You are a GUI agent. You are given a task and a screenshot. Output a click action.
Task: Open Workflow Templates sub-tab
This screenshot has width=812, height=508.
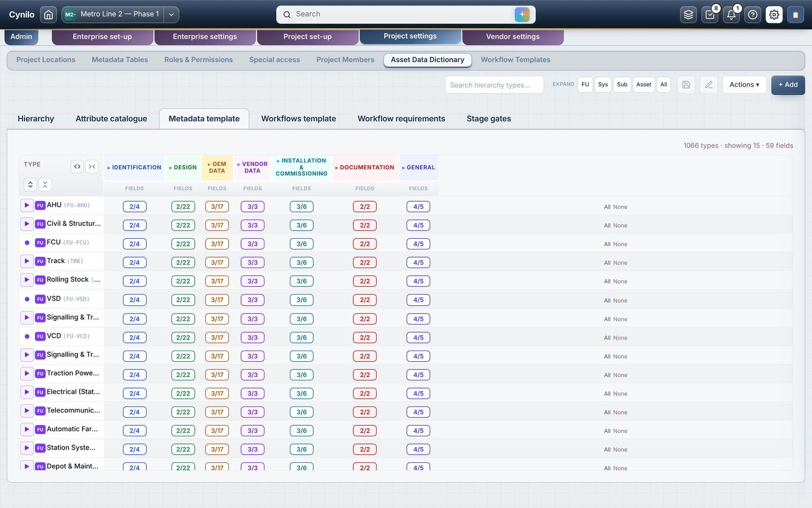coord(516,60)
